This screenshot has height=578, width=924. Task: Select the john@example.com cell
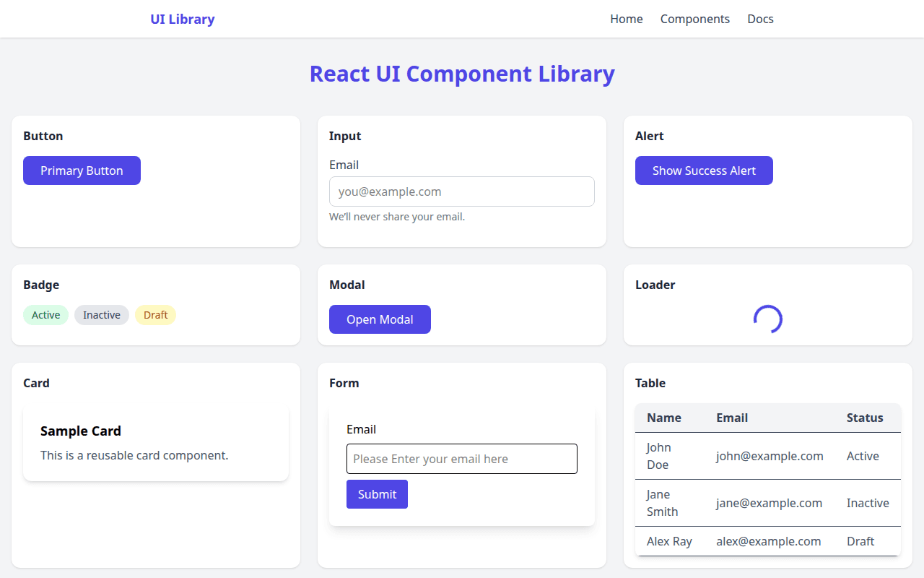point(770,456)
